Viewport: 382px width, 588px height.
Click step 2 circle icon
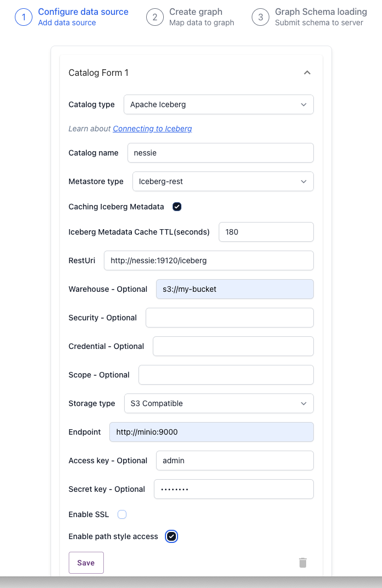[x=155, y=17]
